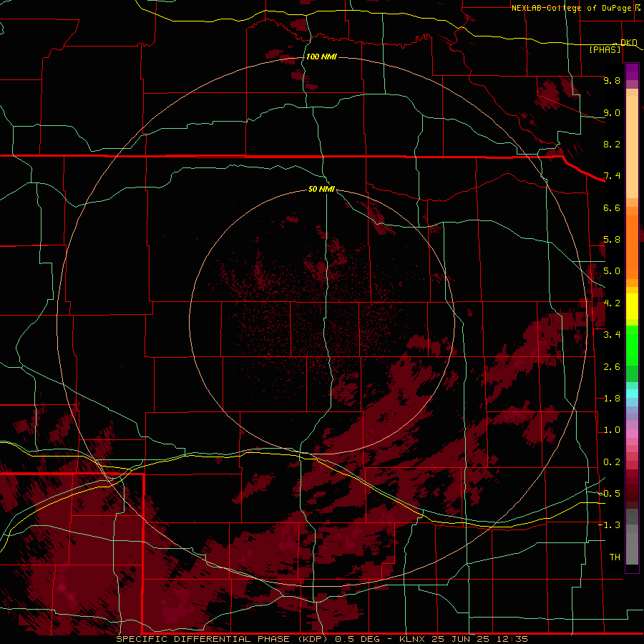The width and height of the screenshot is (644, 644).
Task: Click the 1.0 scale value
Action: click(612, 430)
